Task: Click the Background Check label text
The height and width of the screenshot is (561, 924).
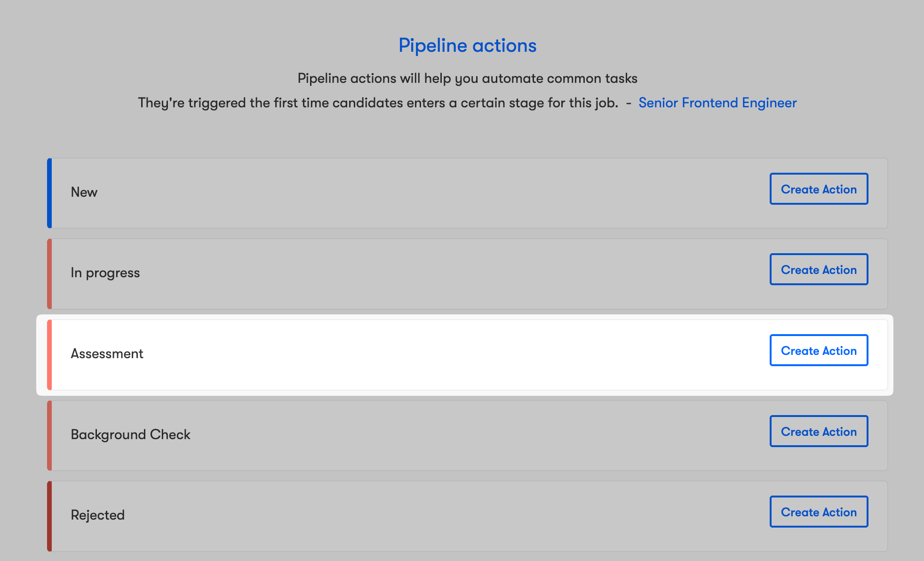Action: (x=130, y=434)
